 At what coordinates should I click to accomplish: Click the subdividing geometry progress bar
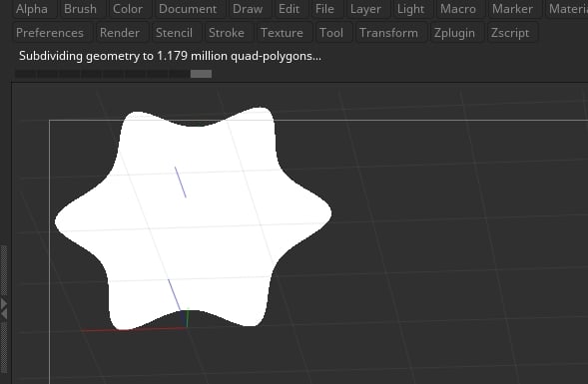pos(113,74)
